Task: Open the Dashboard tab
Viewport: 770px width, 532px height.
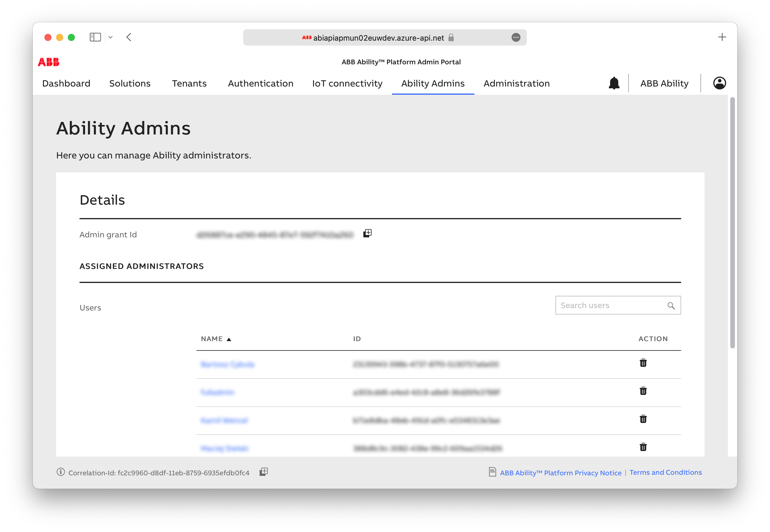Action: pyautogui.click(x=66, y=83)
